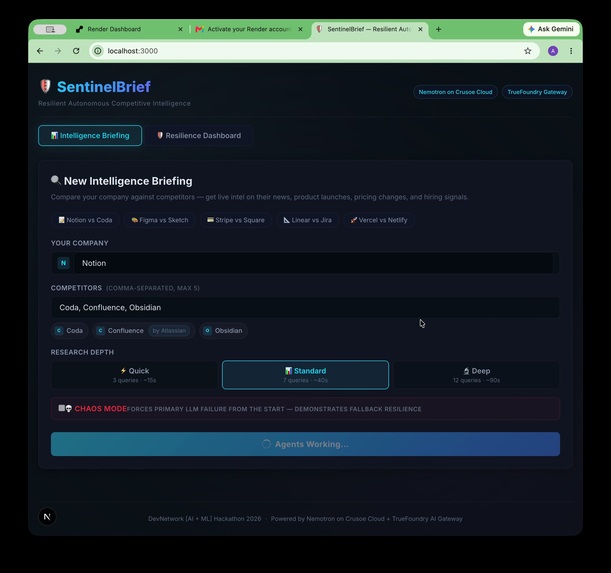
Task: Focus the Competitors input field
Action: 306,308
